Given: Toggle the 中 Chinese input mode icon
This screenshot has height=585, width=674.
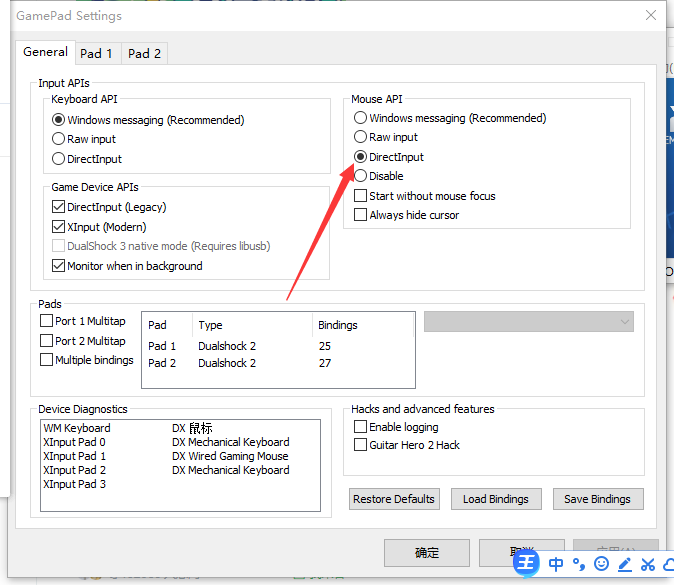Looking at the screenshot, I should (557, 564).
